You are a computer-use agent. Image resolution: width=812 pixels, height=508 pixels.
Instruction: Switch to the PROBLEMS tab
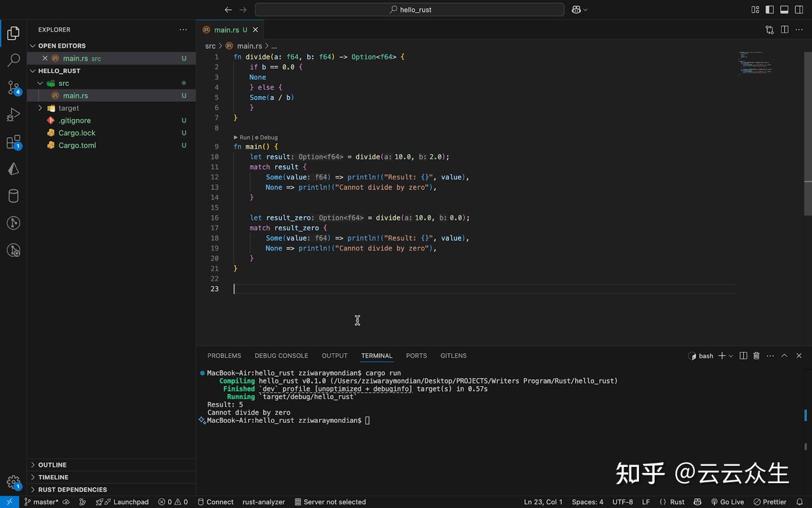point(224,356)
